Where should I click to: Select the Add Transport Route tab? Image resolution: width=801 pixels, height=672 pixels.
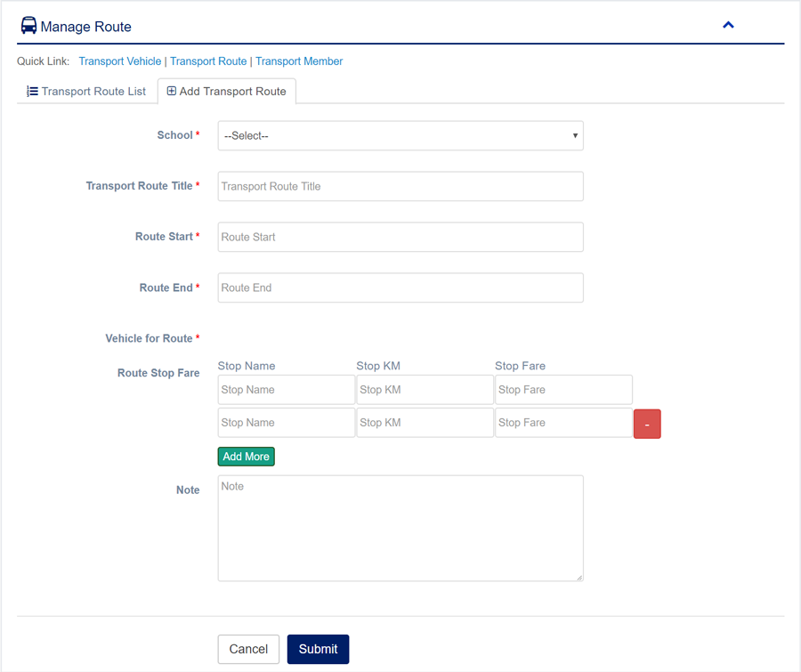point(227,91)
